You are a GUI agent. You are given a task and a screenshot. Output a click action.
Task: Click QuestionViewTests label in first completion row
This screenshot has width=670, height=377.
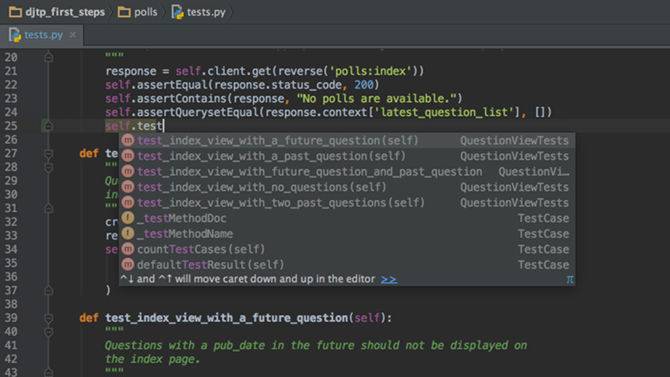[x=514, y=140]
